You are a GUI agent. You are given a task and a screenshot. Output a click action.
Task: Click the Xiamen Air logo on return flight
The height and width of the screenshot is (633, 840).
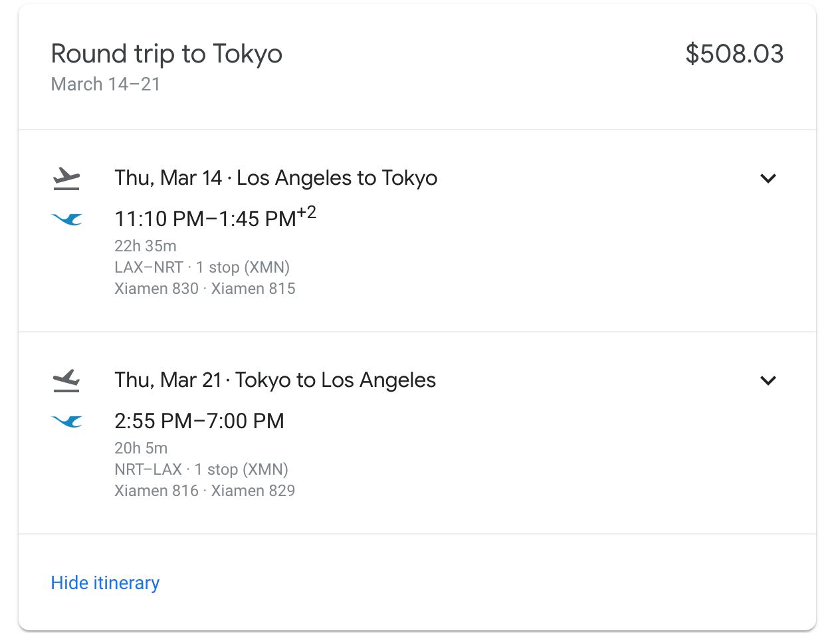(67, 421)
